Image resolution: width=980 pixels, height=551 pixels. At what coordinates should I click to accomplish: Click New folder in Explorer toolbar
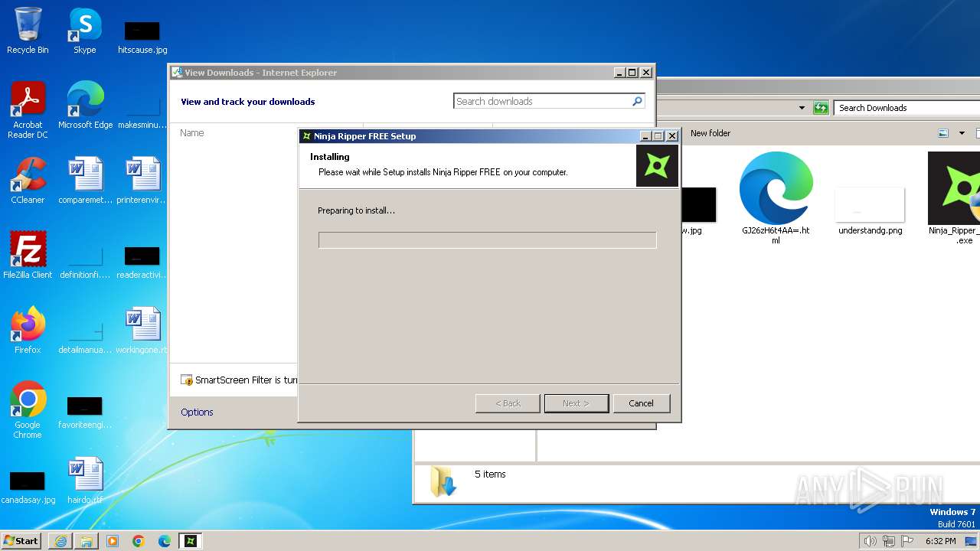pos(710,133)
